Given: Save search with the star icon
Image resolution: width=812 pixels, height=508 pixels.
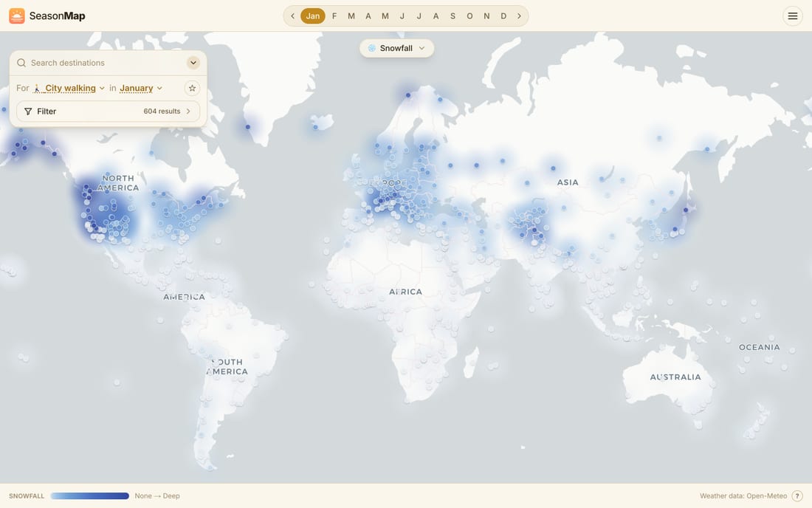Looking at the screenshot, I should click(192, 88).
